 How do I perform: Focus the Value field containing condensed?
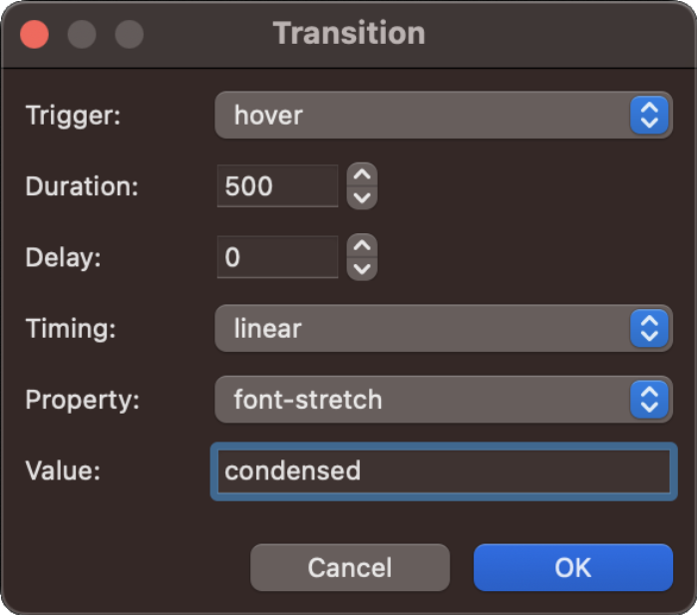click(x=441, y=471)
